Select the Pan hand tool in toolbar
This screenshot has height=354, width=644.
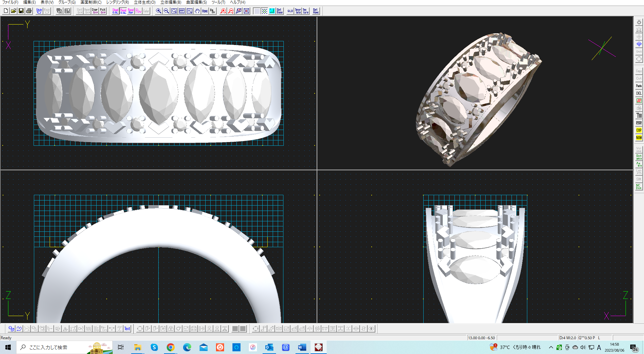click(197, 11)
